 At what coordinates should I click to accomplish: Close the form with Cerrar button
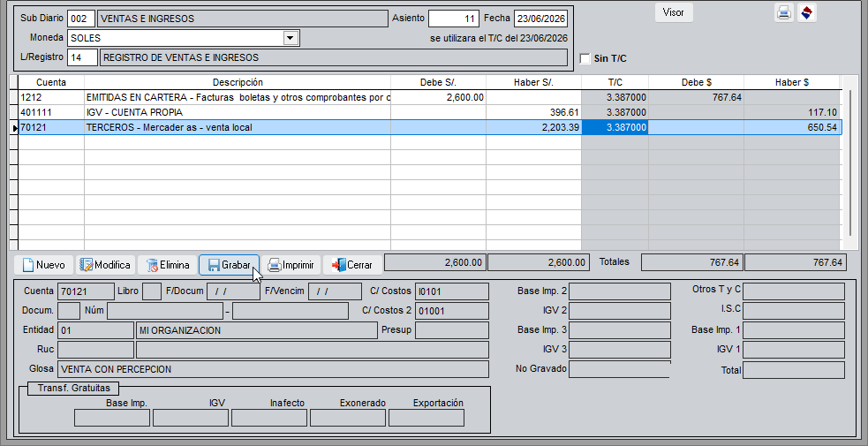[x=352, y=265]
